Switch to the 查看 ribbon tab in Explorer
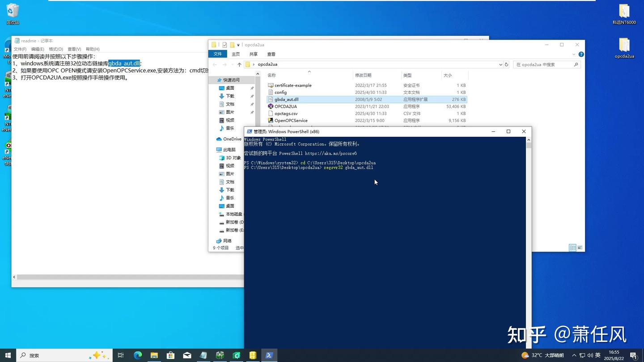 tap(272, 54)
